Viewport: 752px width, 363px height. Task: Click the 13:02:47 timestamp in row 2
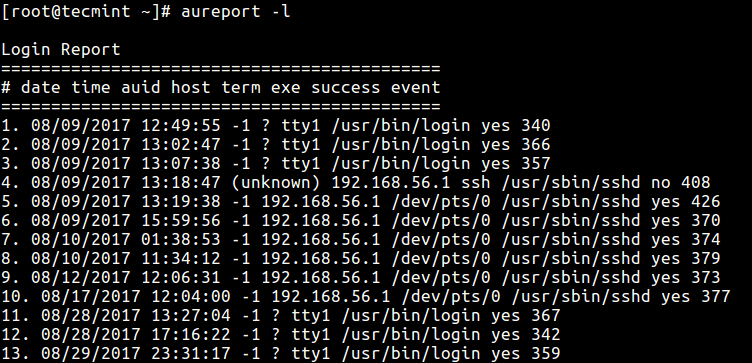coord(181,144)
